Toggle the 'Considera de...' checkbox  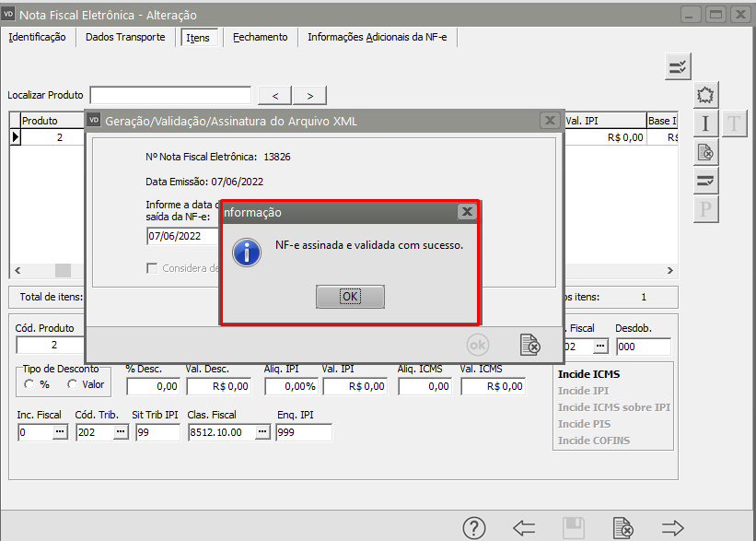(x=153, y=268)
